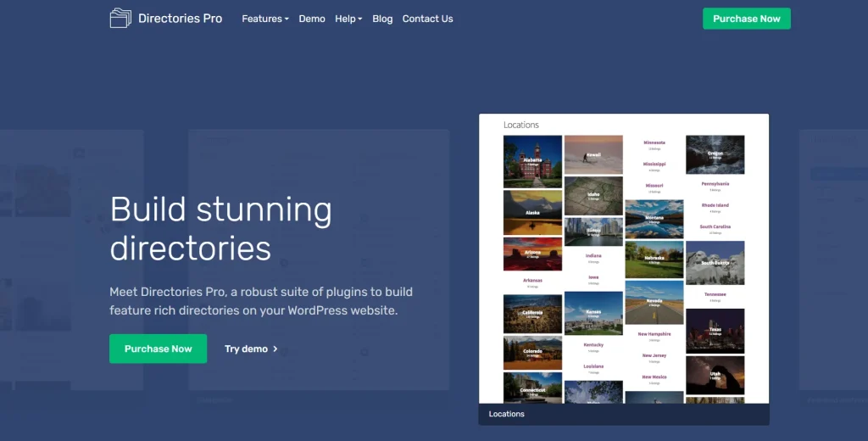Click the Locations caption bar under the preview

pos(624,414)
